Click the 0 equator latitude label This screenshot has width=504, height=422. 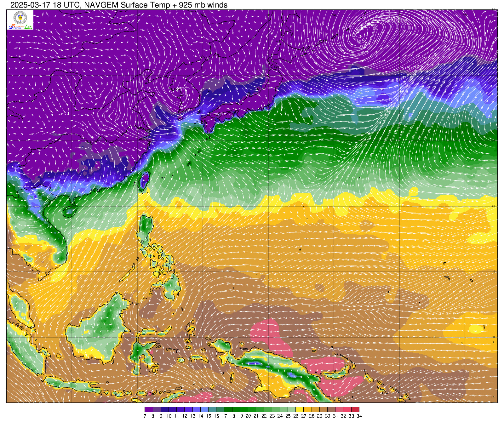coord(494,337)
